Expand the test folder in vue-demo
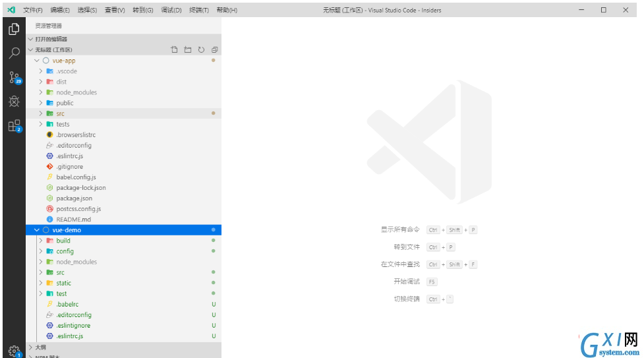644x358 pixels. 41,293
